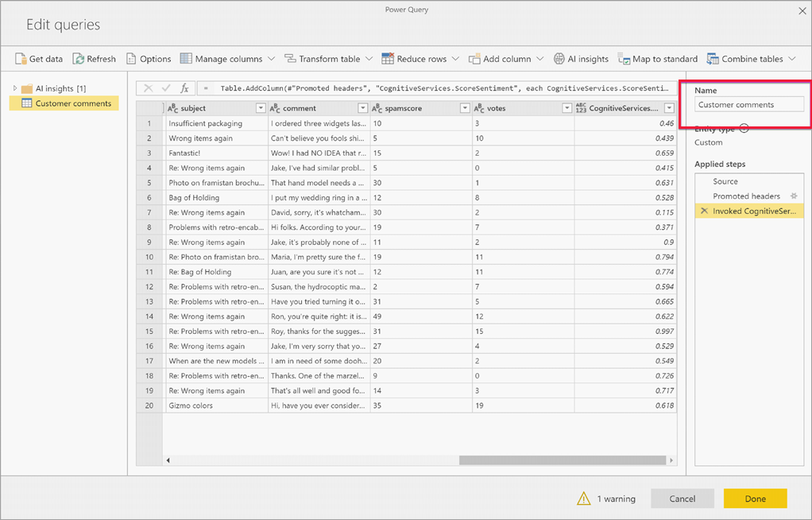The height and width of the screenshot is (520, 812).
Task: Click the Get data toolbar icon
Action: pos(21,59)
